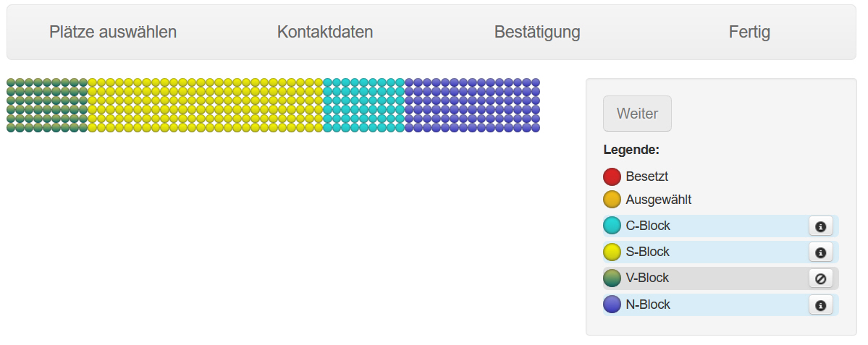Click the purple N-Block legend circle
Screen dimensions: 868x345
click(612, 304)
